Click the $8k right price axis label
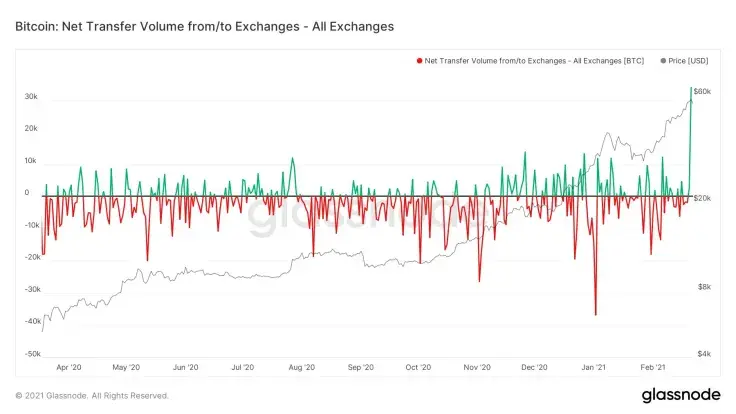This screenshot has height=414, width=736. pyautogui.click(x=703, y=287)
